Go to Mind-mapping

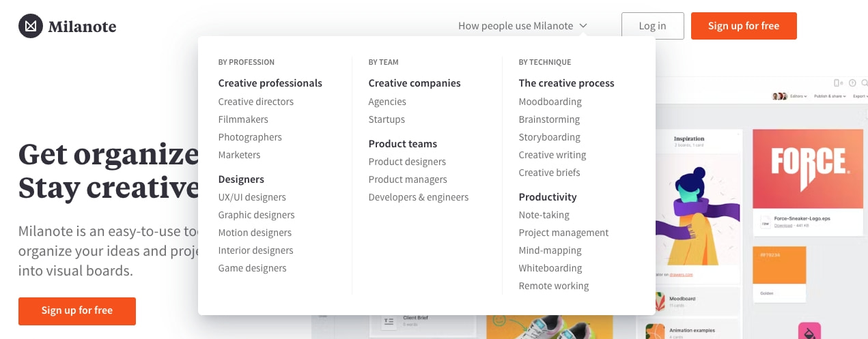coord(550,250)
